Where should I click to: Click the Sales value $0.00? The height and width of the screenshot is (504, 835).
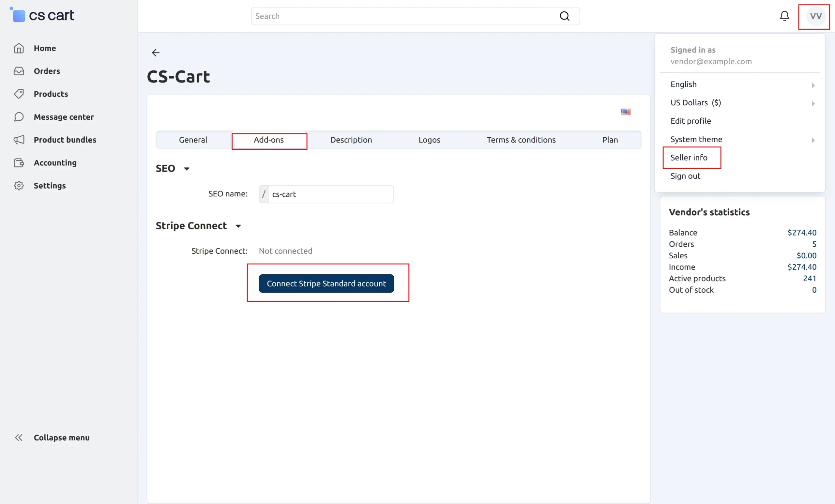[807, 255]
